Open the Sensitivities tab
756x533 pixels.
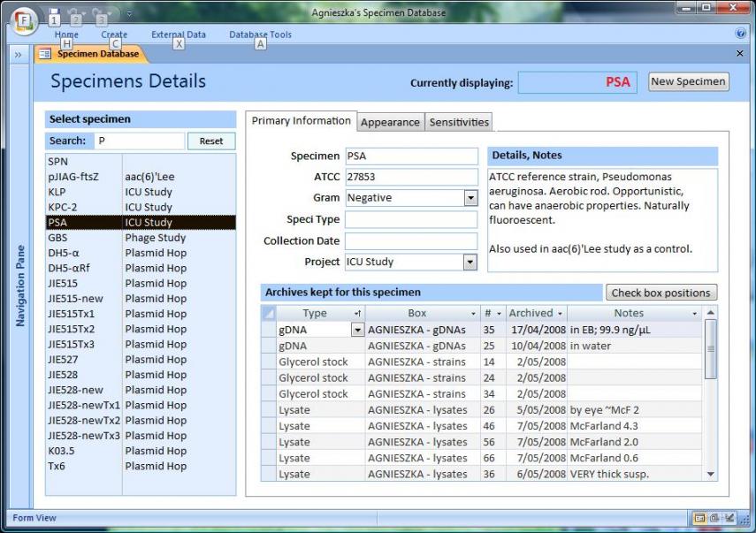click(x=458, y=122)
